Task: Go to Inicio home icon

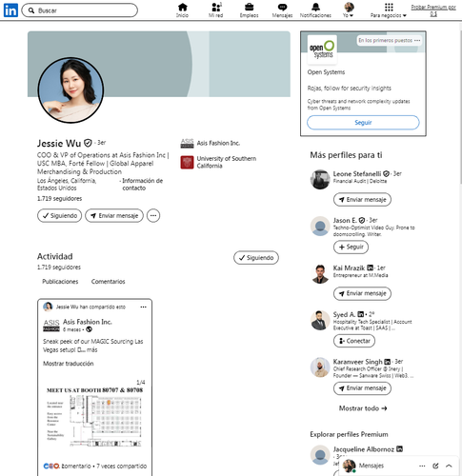Action: 183,10
